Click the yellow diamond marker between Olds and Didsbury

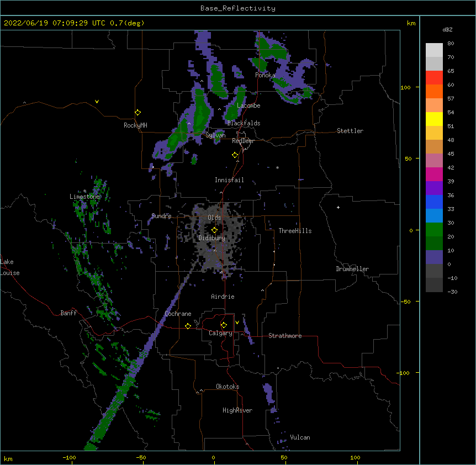point(214,230)
